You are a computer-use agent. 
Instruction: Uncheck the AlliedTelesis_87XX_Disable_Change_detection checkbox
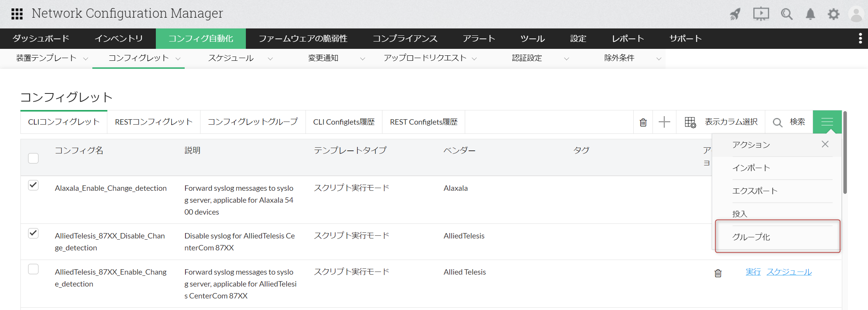(x=33, y=233)
